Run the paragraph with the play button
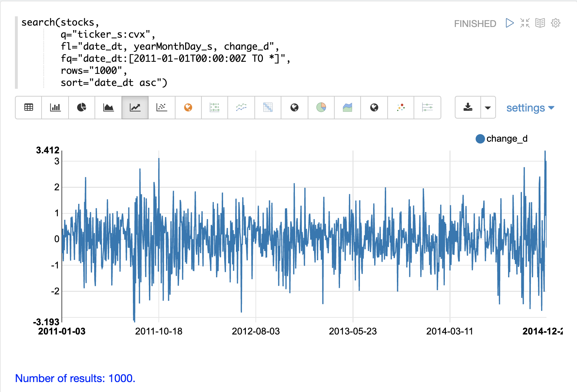577x392 pixels. tap(509, 23)
